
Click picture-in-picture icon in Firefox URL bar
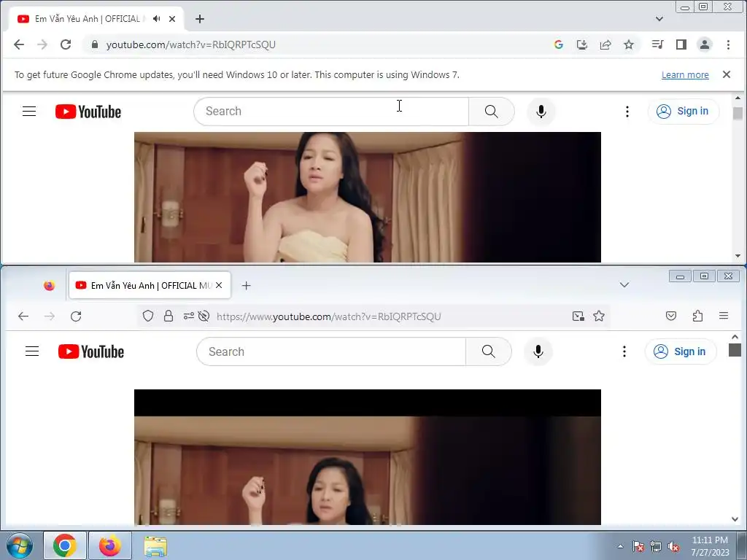coord(578,316)
